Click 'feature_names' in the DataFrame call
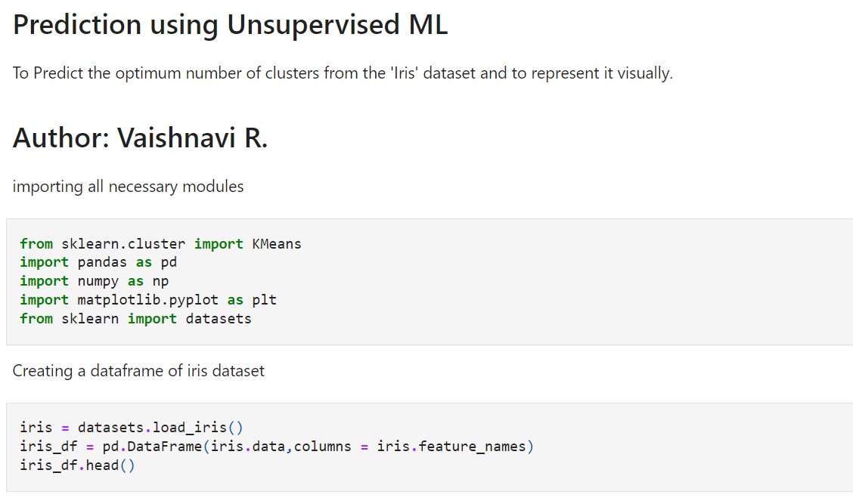Image resolution: width=853 pixels, height=504 pixels. 472,447
